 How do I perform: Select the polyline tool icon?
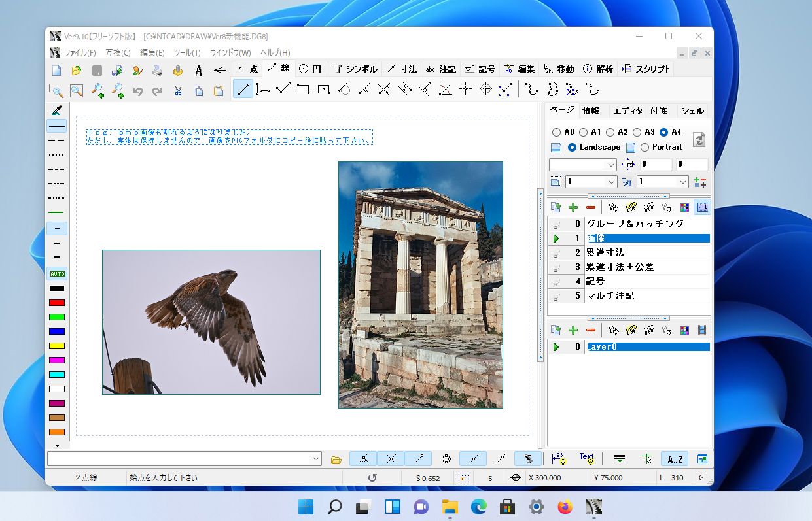pos(283,90)
